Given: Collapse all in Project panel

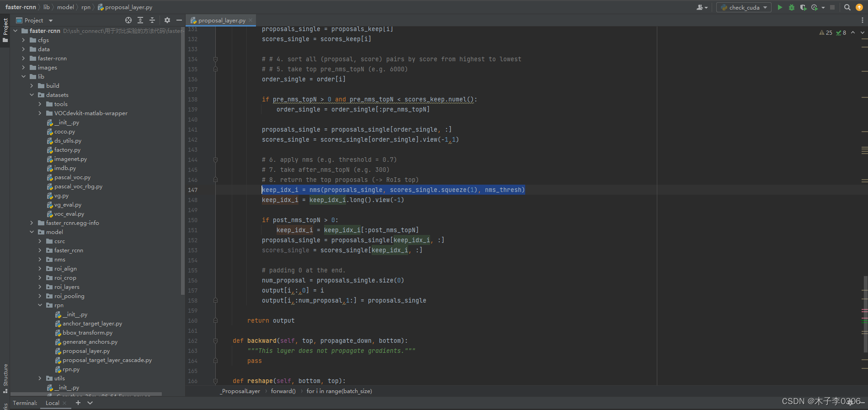Looking at the screenshot, I should pyautogui.click(x=152, y=20).
